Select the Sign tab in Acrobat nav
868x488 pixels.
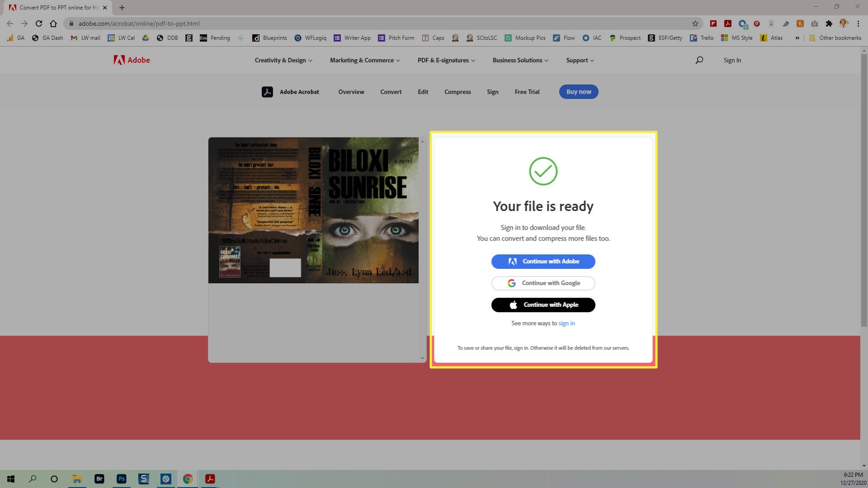click(492, 92)
